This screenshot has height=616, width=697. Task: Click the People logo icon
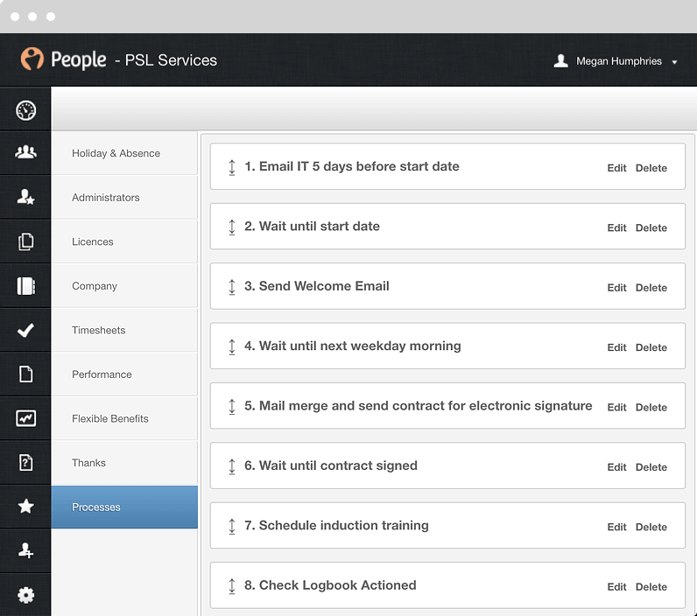click(x=32, y=59)
